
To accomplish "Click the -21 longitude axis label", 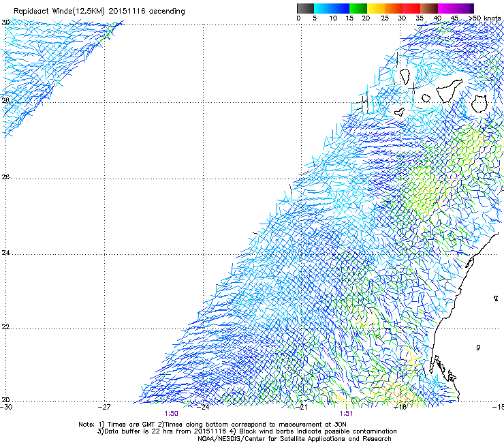I will click(302, 407).
